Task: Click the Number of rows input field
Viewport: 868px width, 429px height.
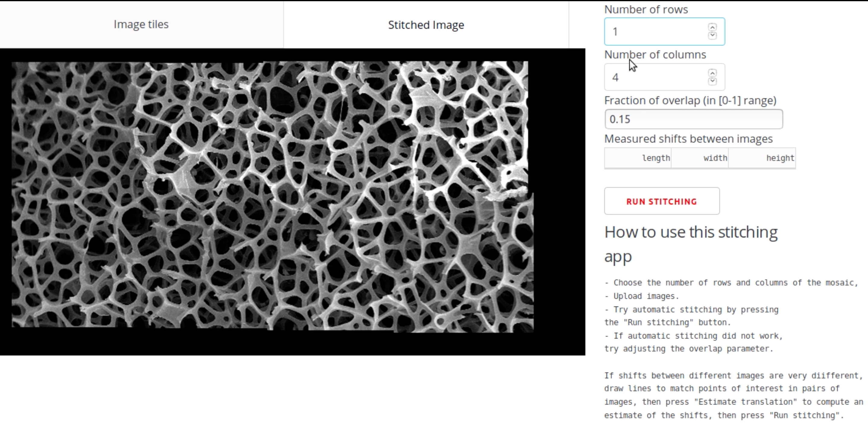Action: point(664,31)
